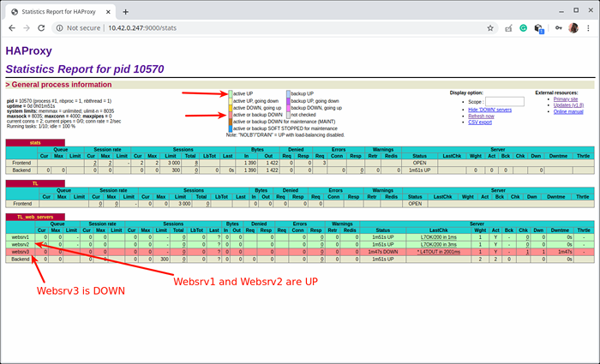Select the Statistics Report for HAProxy tab
The width and height of the screenshot is (600, 364).
point(61,12)
